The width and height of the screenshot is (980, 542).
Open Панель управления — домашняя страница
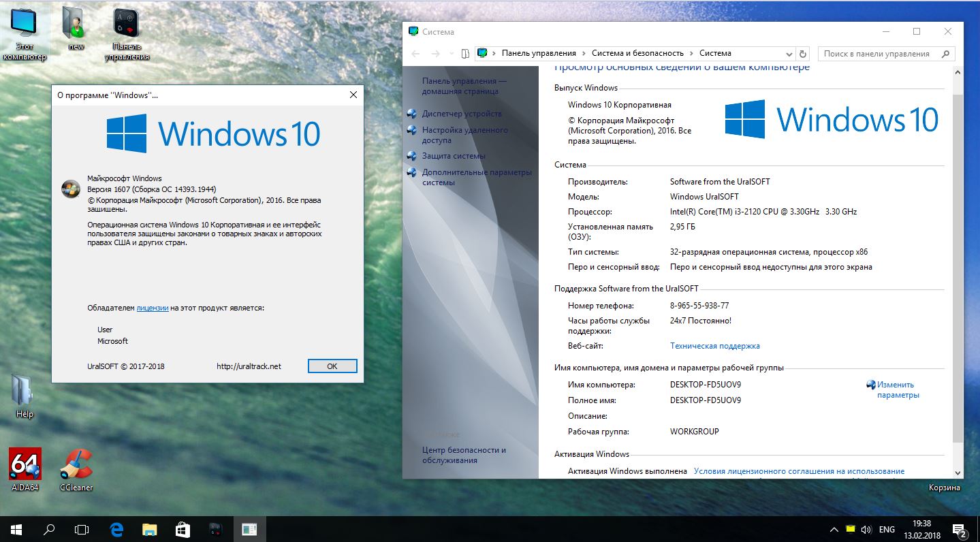point(464,86)
